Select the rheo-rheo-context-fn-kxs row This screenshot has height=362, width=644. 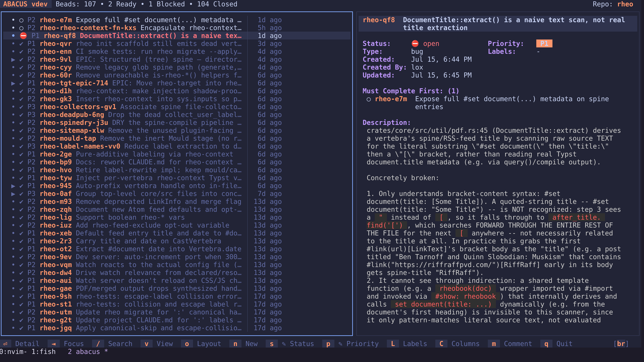177,28
